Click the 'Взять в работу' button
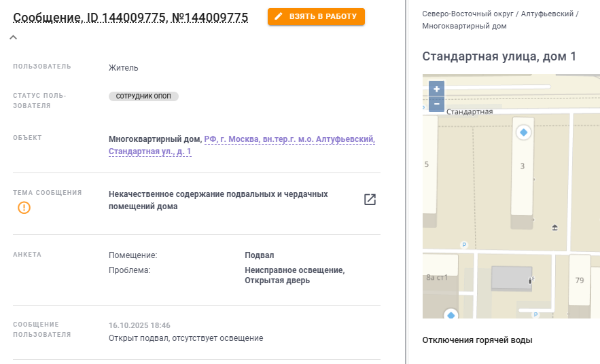The image size is (600, 364). point(316,16)
